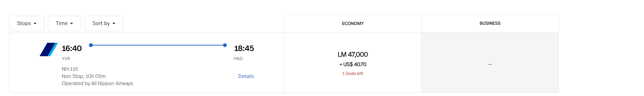Click the 18:45 arrival time
Image resolution: width=644 pixels, height=96 pixels.
244,48
